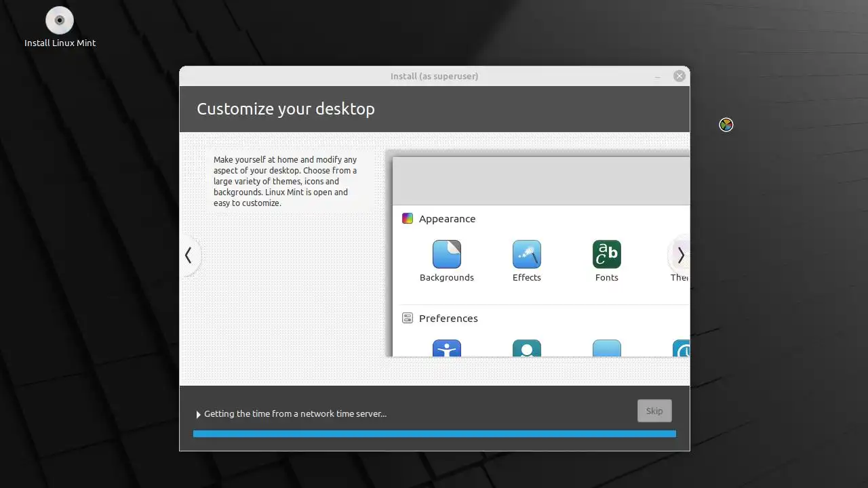Click the 'Effects' label text
The width and height of the screenshot is (868, 488).
tap(527, 277)
